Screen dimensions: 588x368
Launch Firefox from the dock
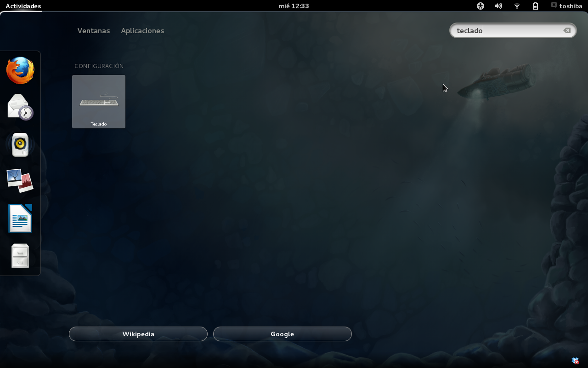(20, 71)
